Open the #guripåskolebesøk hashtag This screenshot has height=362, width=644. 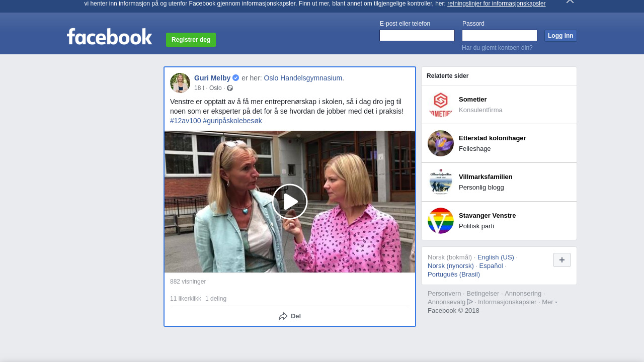click(232, 121)
